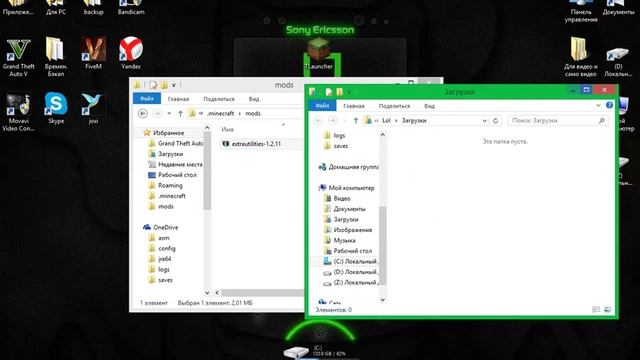Viewport: 640px width, 360px height.
Task: Open Поделиться tab in mods window
Action: click(219, 99)
